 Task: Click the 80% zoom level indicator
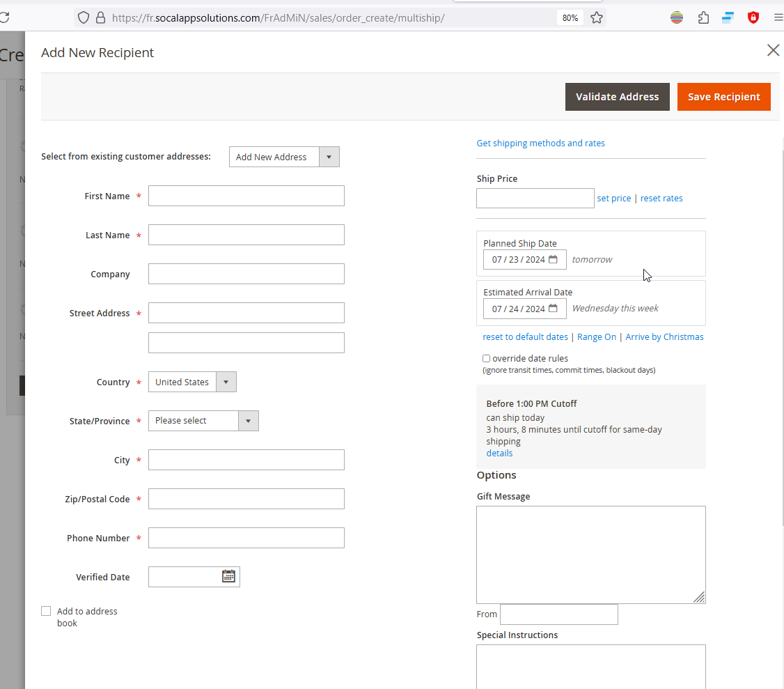pyautogui.click(x=570, y=18)
